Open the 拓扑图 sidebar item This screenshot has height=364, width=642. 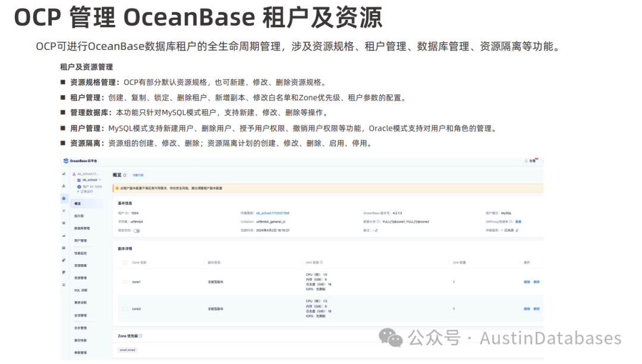click(79, 216)
